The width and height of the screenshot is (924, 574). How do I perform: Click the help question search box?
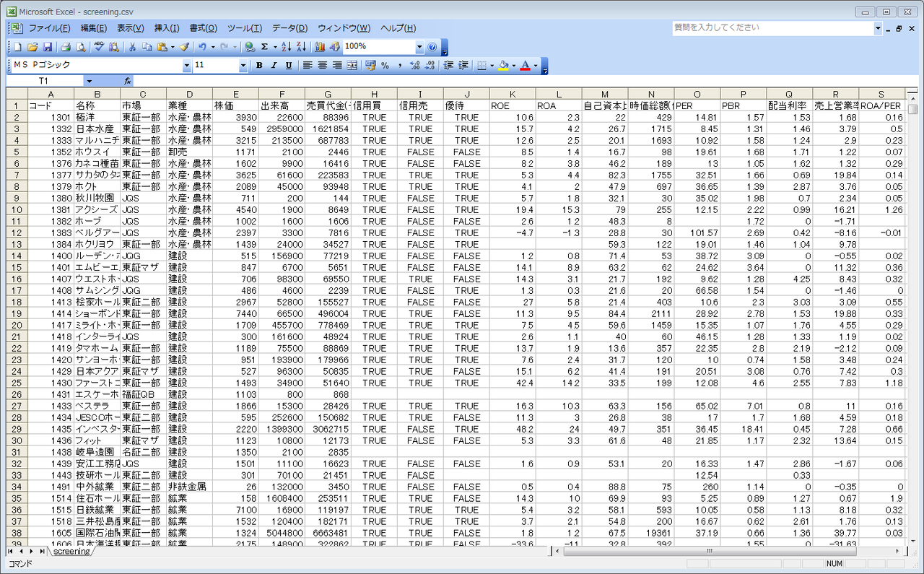(772, 28)
